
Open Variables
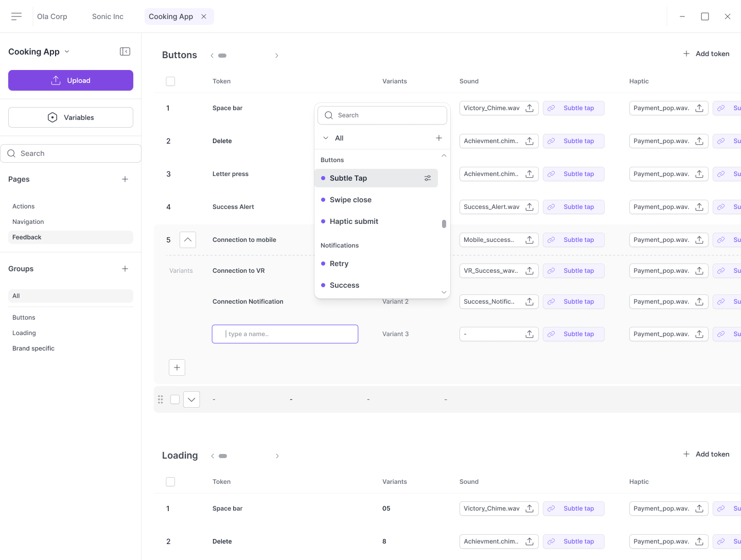(x=70, y=117)
